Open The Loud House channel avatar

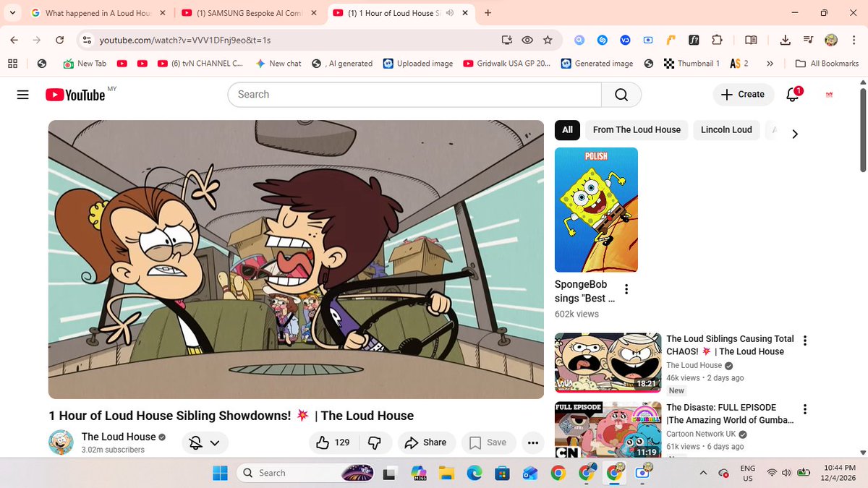click(61, 442)
